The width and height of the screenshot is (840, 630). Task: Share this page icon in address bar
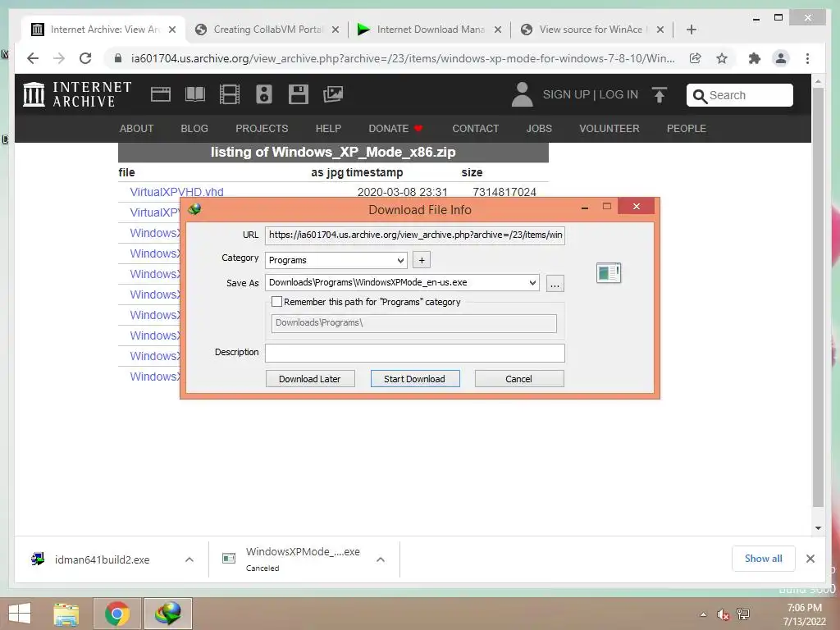[696, 58]
